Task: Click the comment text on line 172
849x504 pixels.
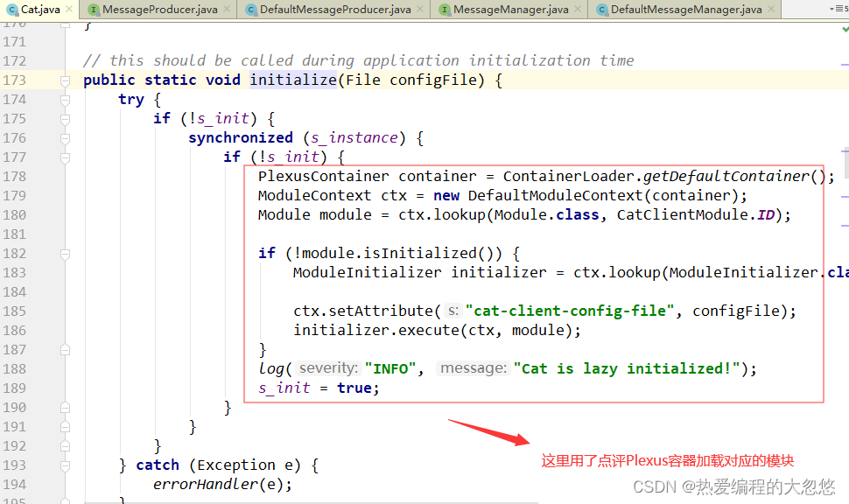Action: point(359,60)
